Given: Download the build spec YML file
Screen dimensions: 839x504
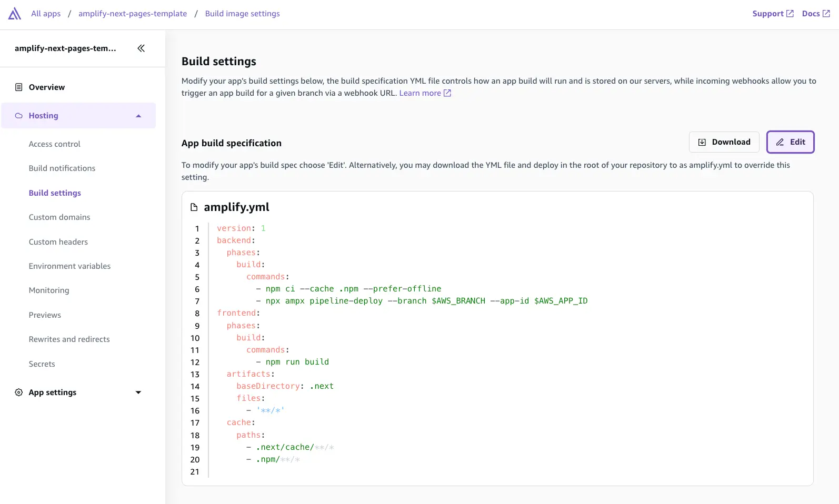Looking at the screenshot, I should [x=724, y=142].
